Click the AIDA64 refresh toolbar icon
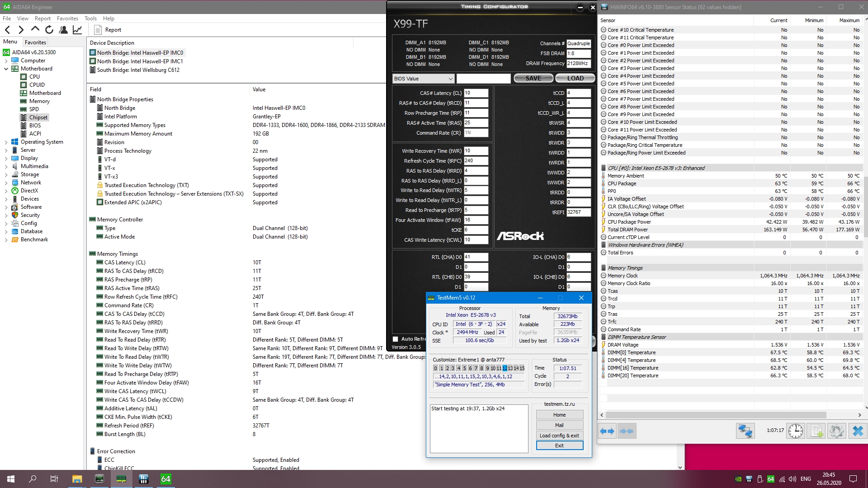Screen dimensions: 868x488 pyautogui.click(x=49, y=30)
